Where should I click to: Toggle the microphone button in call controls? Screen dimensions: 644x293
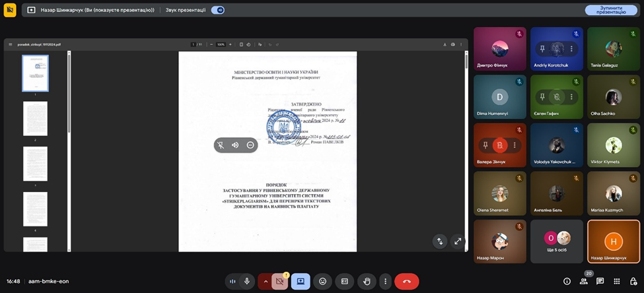tap(247, 281)
